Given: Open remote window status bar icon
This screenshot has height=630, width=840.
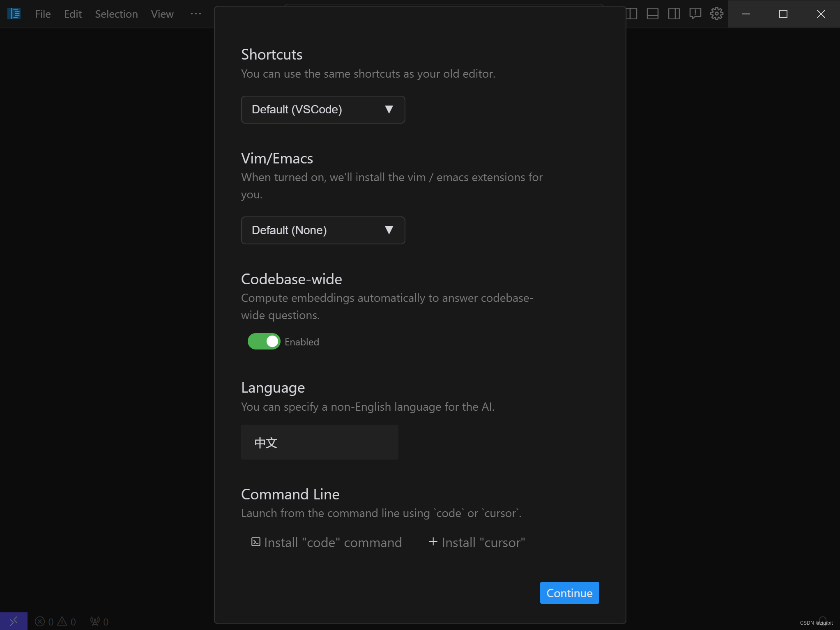Looking at the screenshot, I should (14, 621).
